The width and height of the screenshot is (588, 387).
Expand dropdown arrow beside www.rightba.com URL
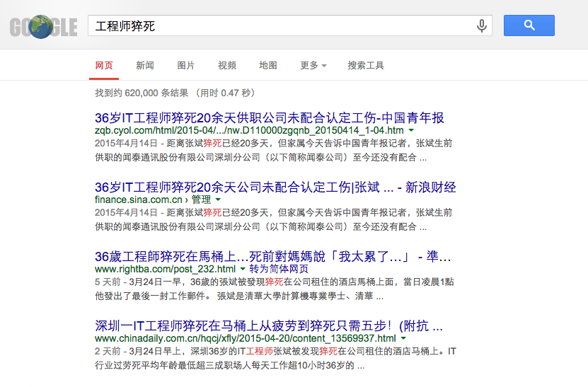243,270
